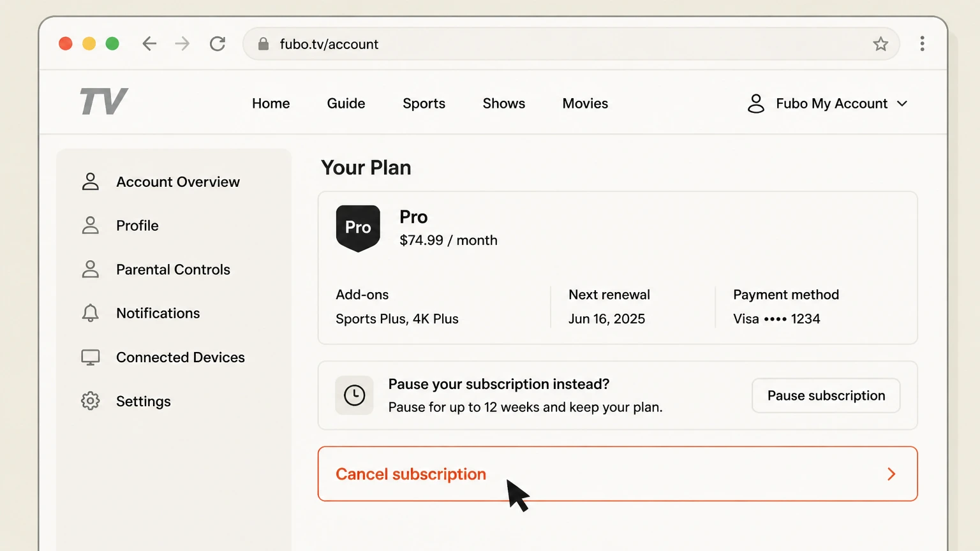The width and height of the screenshot is (980, 551).
Task: Open Parental Controls in the sidebar
Action: click(174, 269)
